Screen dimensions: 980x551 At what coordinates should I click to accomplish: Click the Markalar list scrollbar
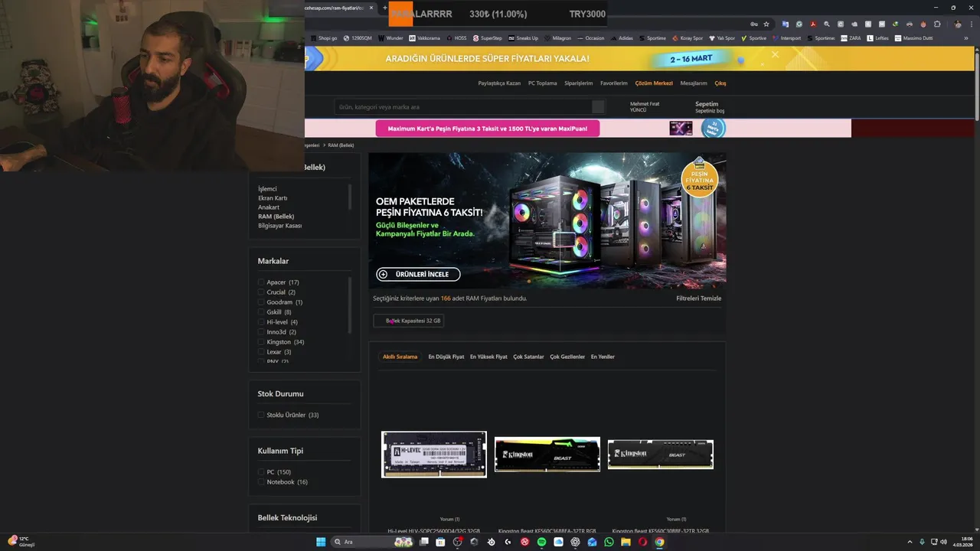(350, 306)
